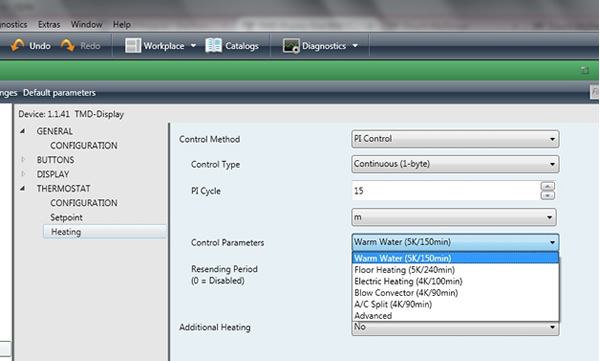
Task: Open the Catalogs book icon
Action: click(x=213, y=46)
